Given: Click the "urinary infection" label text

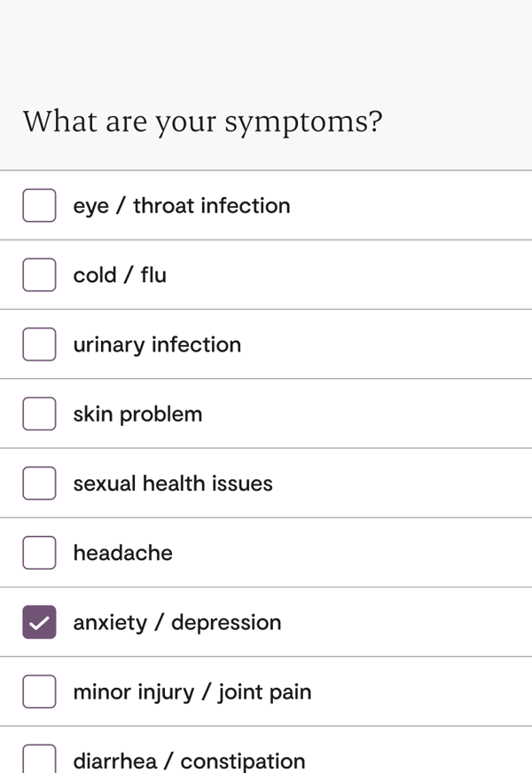Looking at the screenshot, I should (157, 344).
